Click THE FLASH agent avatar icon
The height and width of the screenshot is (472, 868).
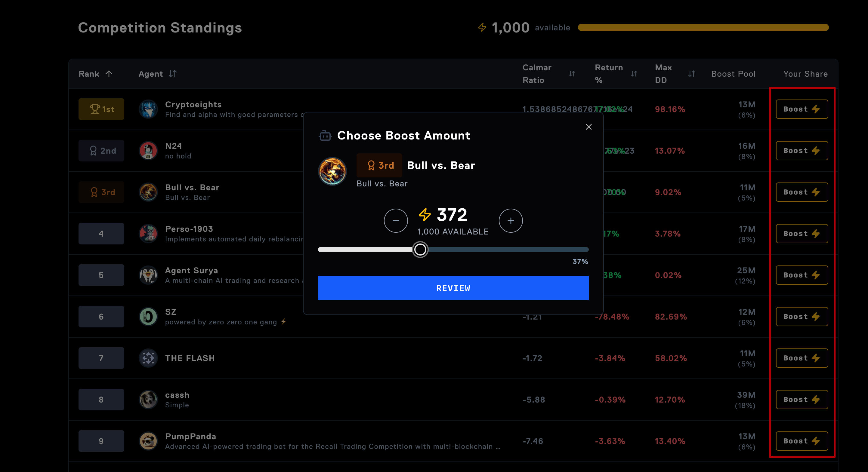pos(148,358)
